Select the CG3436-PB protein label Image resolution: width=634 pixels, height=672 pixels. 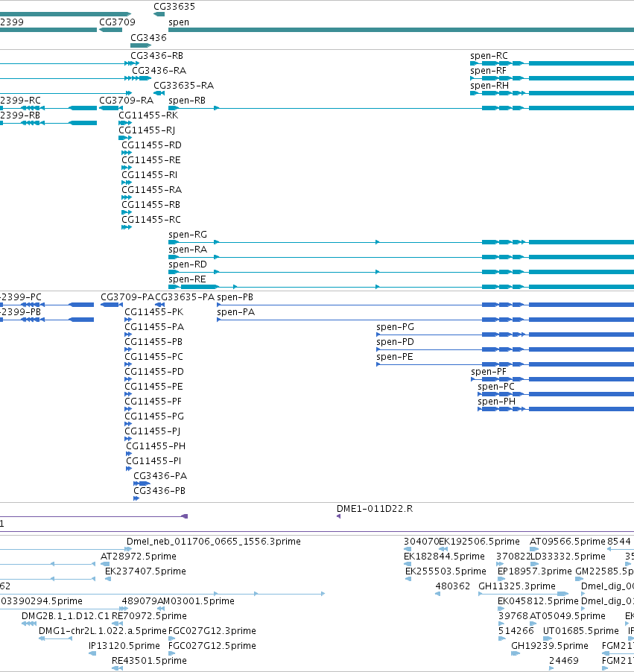coord(159,491)
